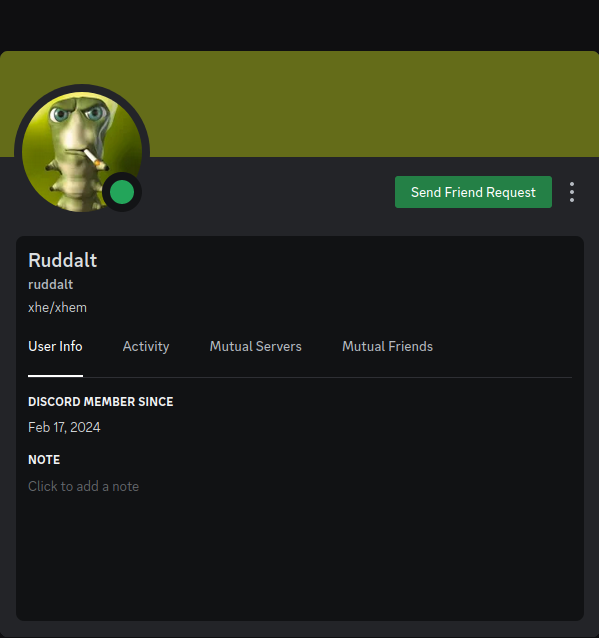Open the Mutual Servers tab

tap(256, 346)
